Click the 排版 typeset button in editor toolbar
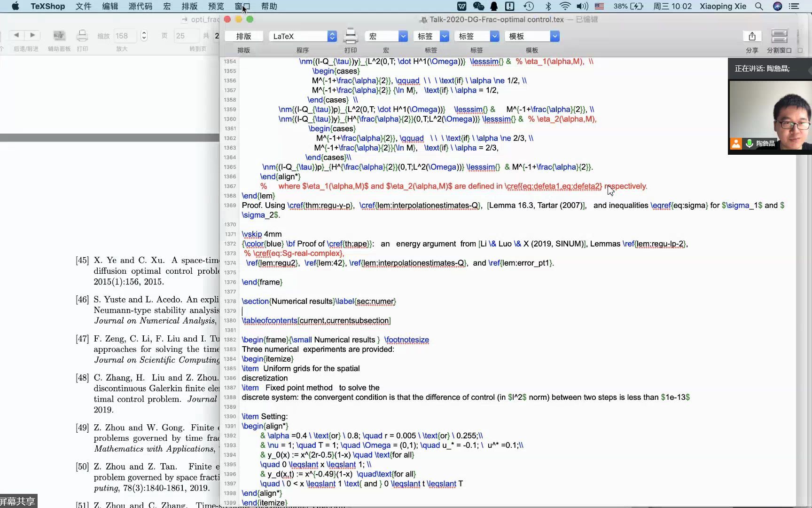This screenshot has height=508, width=812. [243, 36]
